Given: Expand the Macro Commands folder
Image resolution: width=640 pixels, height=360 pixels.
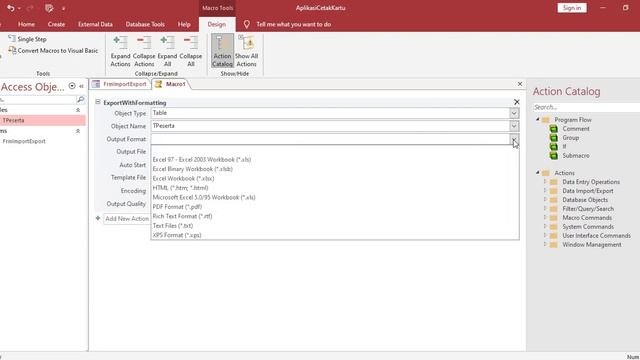Looking at the screenshot, I should coord(545,218).
